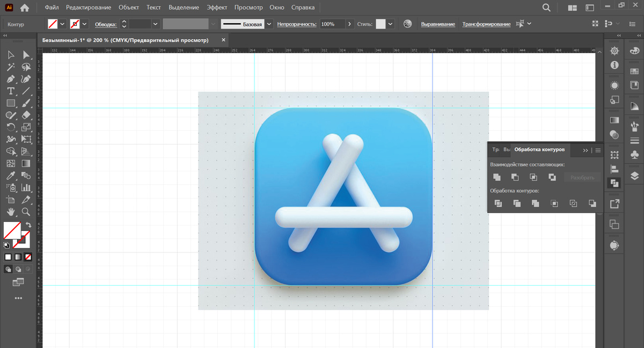Screen dimensions: 644x348
Task: Select the Paintbrush tool
Action: point(26,103)
